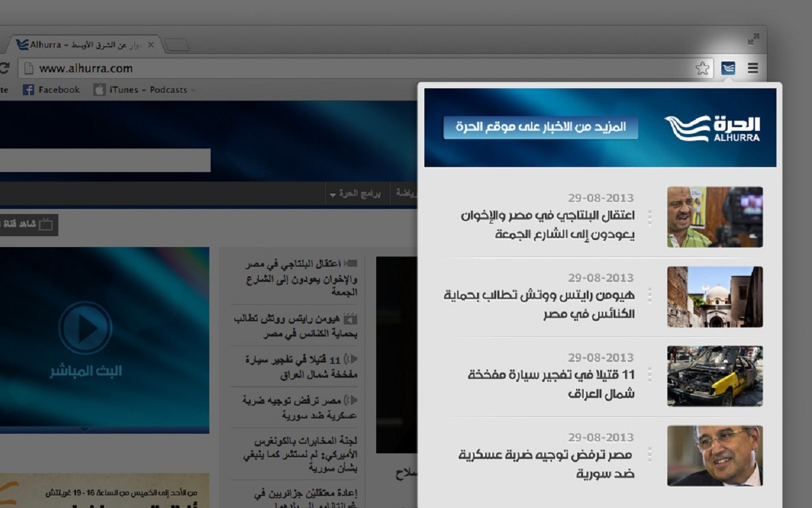
Task: Click the Alhurra tab favicon
Action: 22,44
